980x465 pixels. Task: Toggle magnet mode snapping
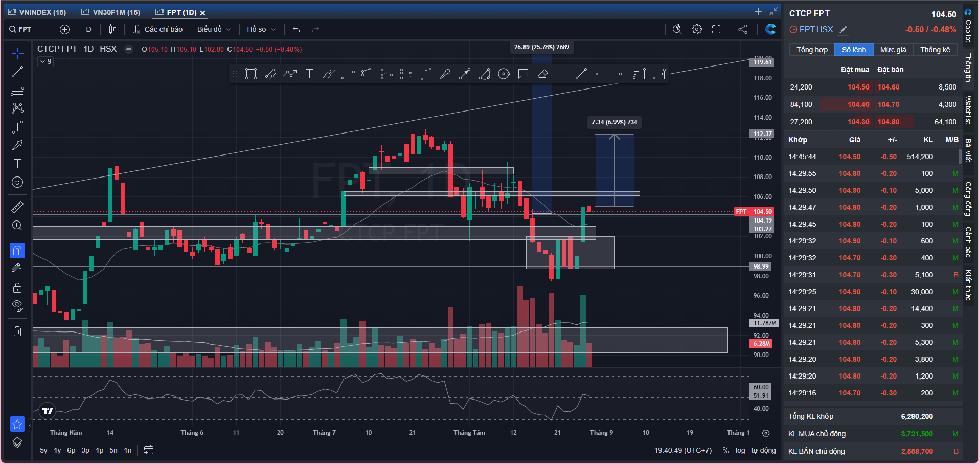point(17,251)
